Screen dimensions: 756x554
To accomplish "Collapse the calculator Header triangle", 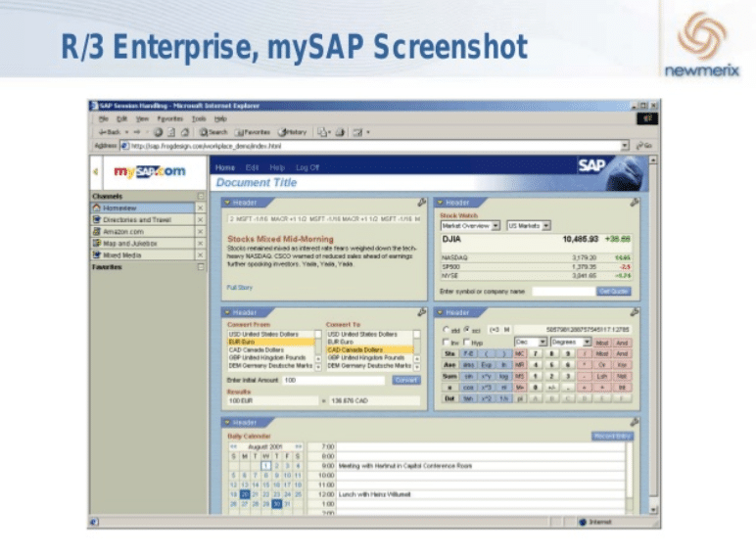I will click(440, 312).
